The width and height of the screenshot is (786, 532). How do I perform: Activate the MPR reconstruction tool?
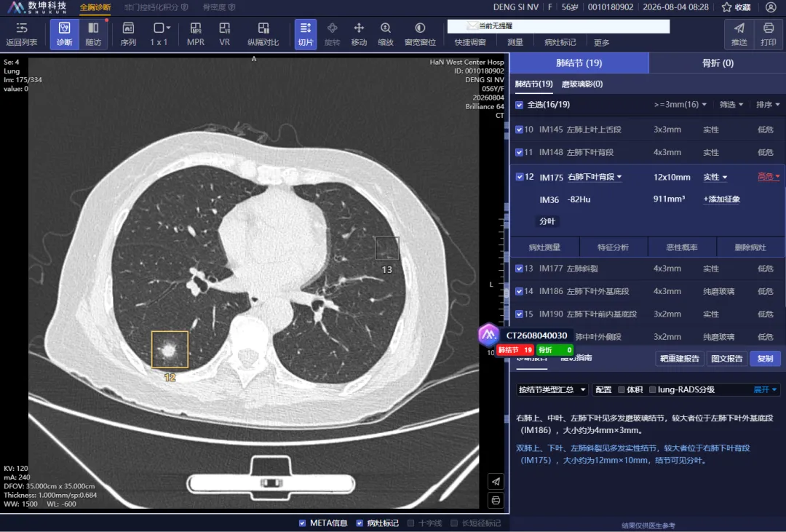coord(196,34)
